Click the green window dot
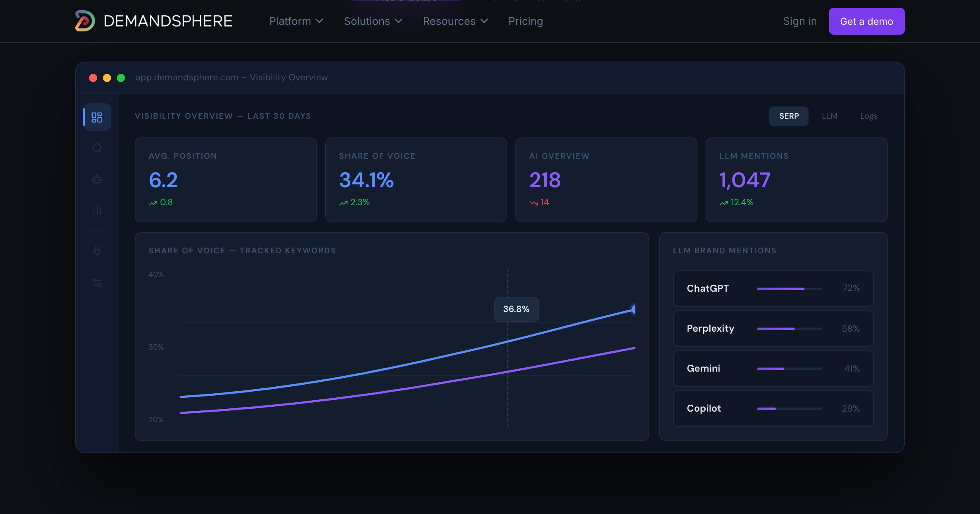The height and width of the screenshot is (514, 980). (121, 78)
